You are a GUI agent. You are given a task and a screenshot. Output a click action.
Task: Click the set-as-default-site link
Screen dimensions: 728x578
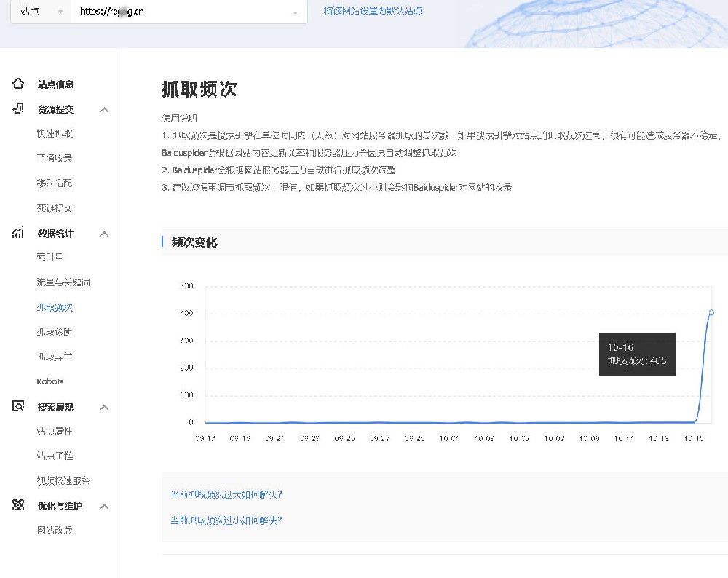pos(373,11)
